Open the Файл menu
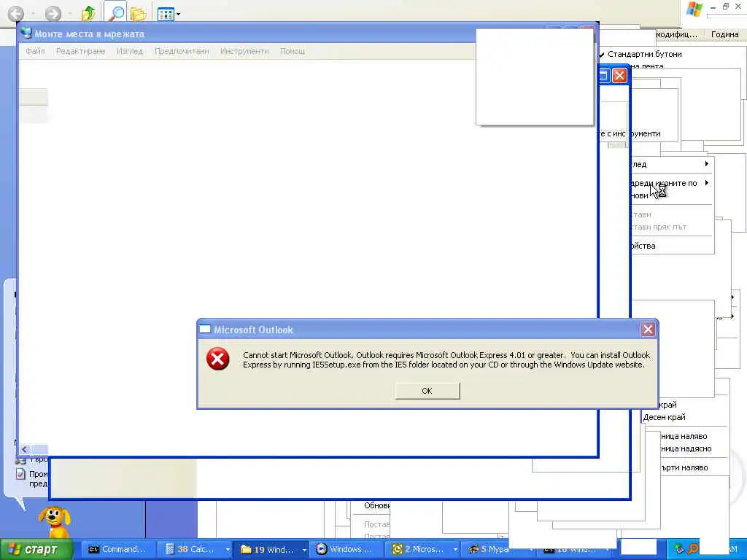Image resolution: width=747 pixels, height=560 pixels. [35, 51]
